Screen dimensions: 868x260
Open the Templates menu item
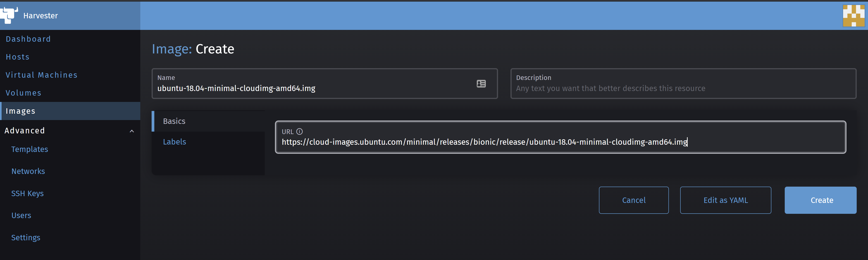coord(30,149)
